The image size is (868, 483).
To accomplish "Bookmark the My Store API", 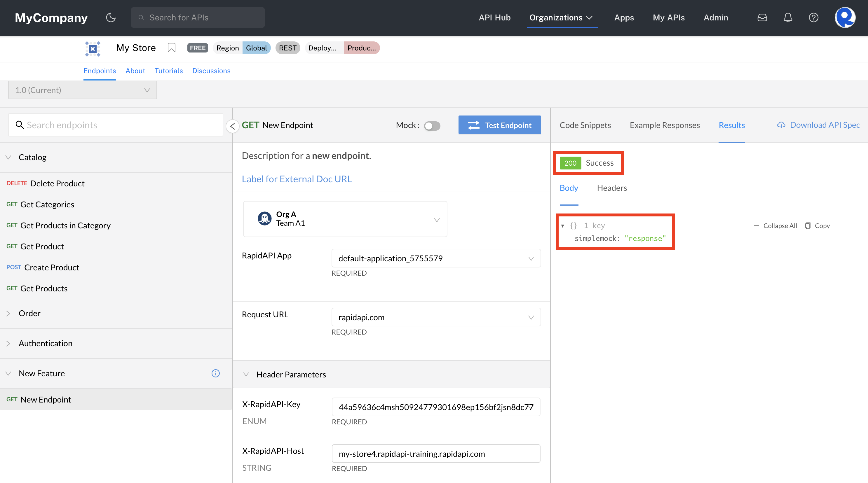I will coord(172,48).
